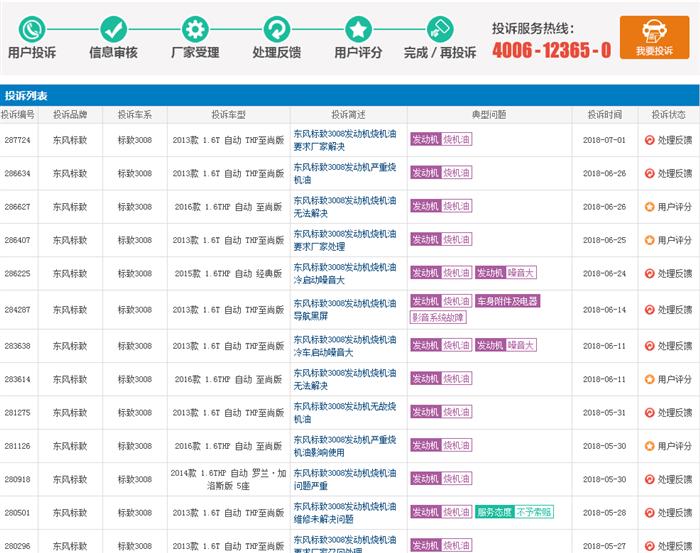
Task: Open 导航黑屏 complaint link, row 284287
Action: (x=345, y=310)
